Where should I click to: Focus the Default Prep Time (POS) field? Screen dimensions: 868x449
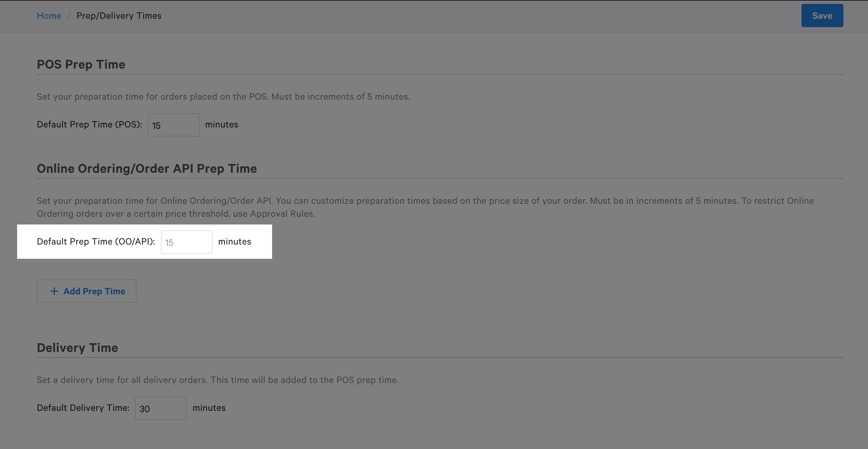pyautogui.click(x=174, y=125)
